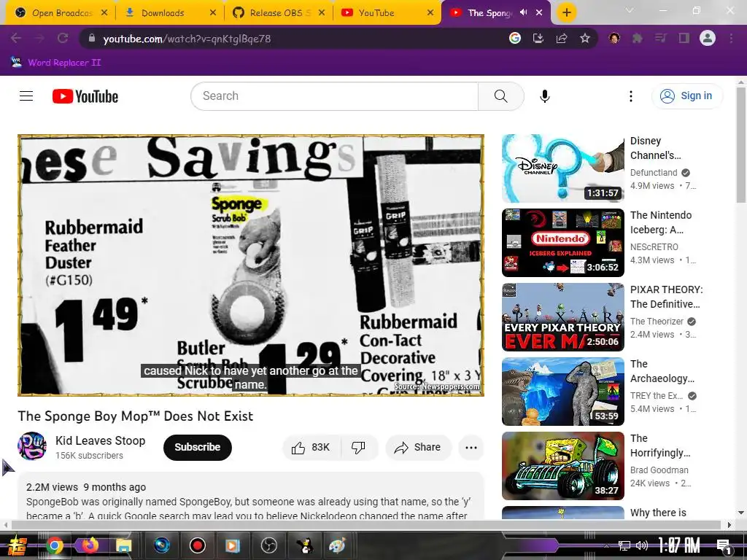Close the Release OBS tab

pos(322,13)
